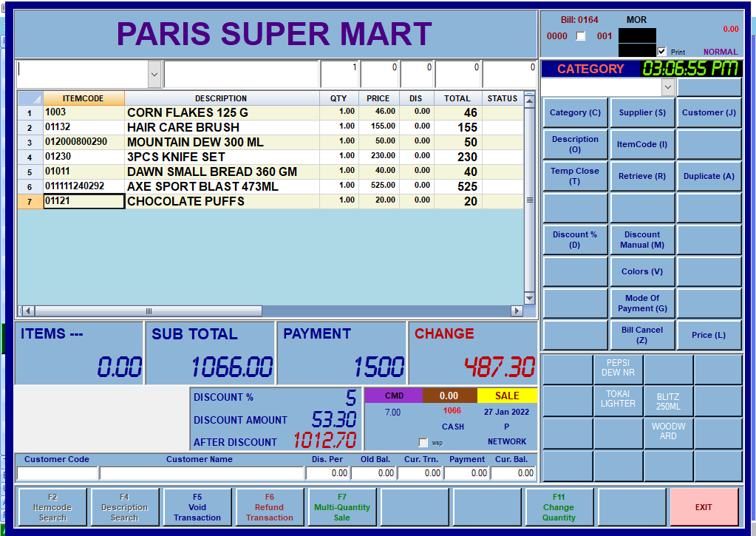
Task: Click the ITEMCODE column header
Action: pos(83,98)
